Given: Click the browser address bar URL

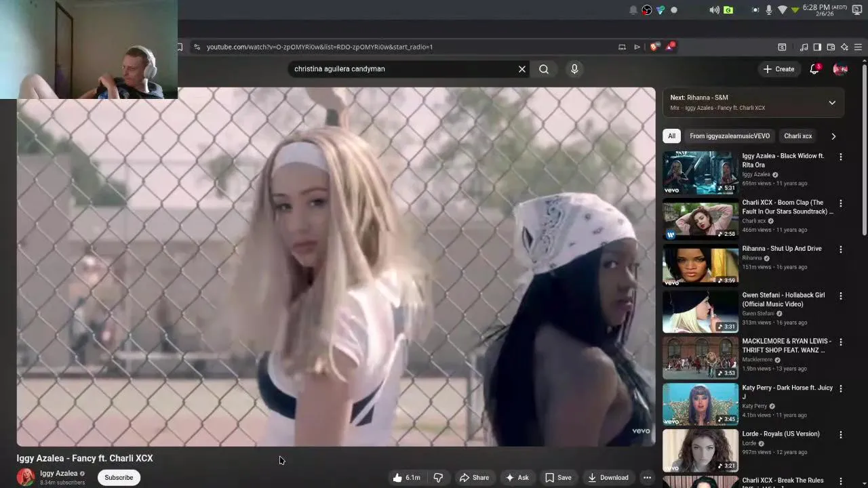Looking at the screenshot, I should pos(319,47).
